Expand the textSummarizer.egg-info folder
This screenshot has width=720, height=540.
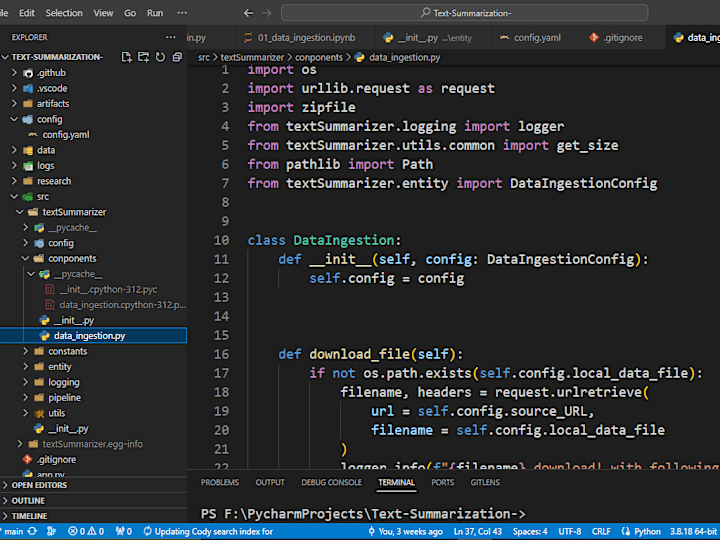pos(92,444)
